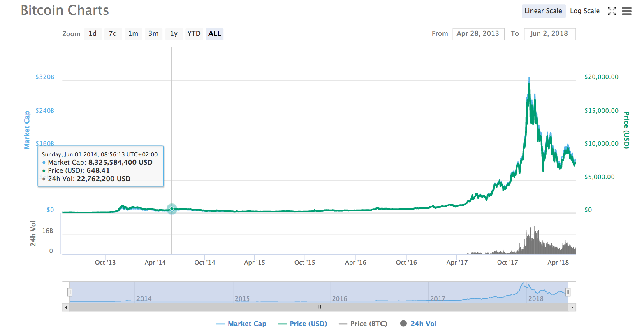This screenshot has width=644, height=331.
Task: Toggle Price (USD) series in legend
Action: pos(303,324)
